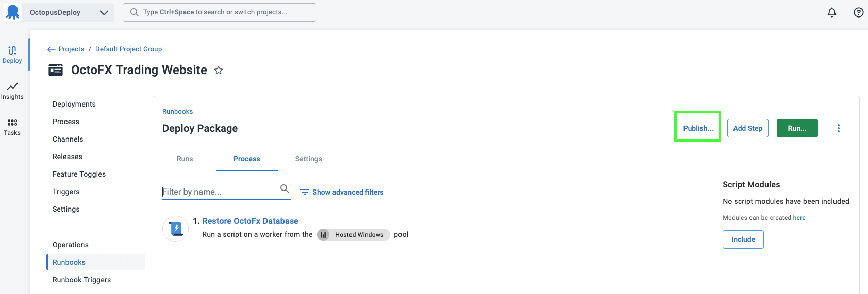868x294 pixels.
Task: Open the Restore OctoFx Database step link
Action: (x=250, y=221)
